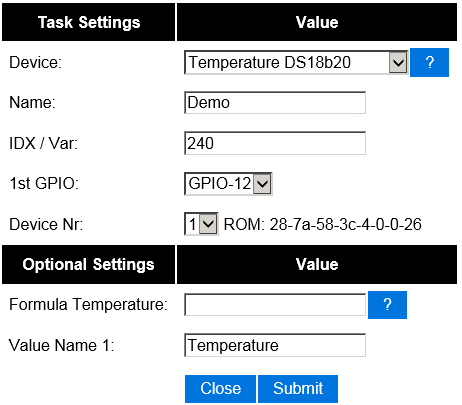Open help for Formula Temperature field

click(x=387, y=305)
